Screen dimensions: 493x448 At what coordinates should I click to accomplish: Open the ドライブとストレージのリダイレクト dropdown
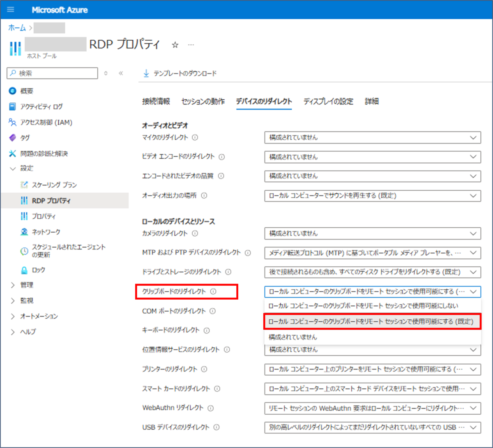[373, 272]
